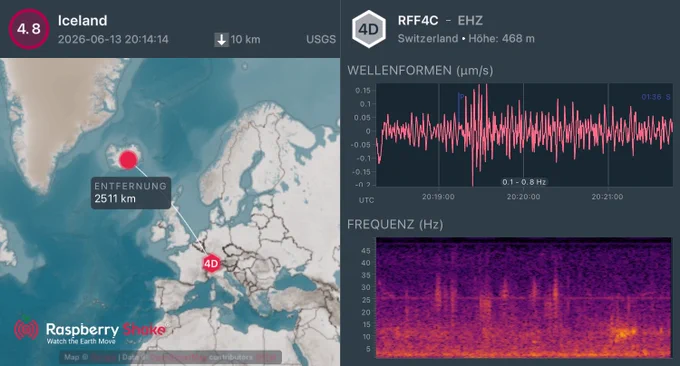This screenshot has height=366, width=680.
Task: Select timestamp 2026-06-13 20:14:14
Action: [x=113, y=39]
